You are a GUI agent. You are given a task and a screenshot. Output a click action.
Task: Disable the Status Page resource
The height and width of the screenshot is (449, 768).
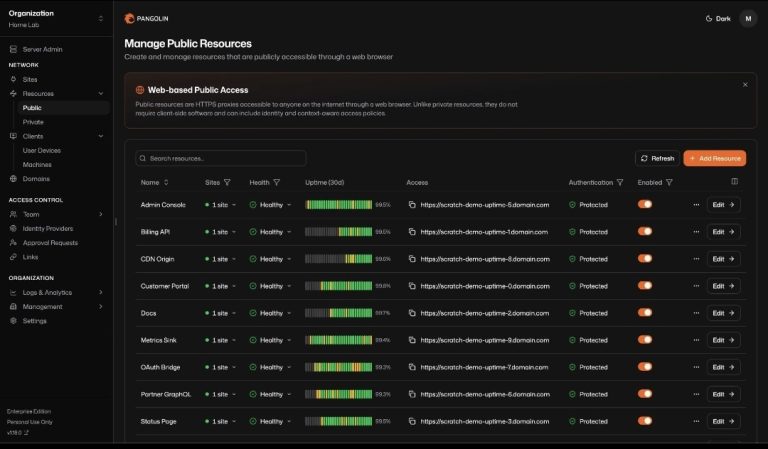[645, 421]
